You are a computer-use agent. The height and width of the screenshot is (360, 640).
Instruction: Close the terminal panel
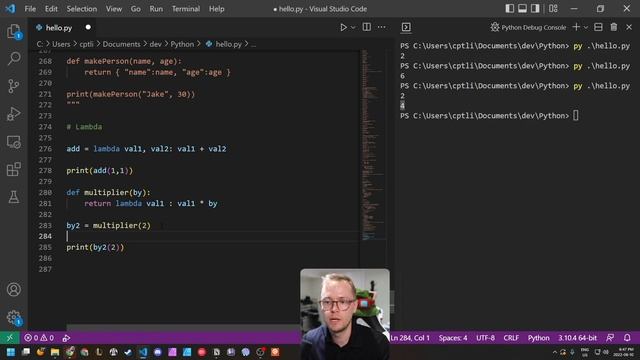629,27
